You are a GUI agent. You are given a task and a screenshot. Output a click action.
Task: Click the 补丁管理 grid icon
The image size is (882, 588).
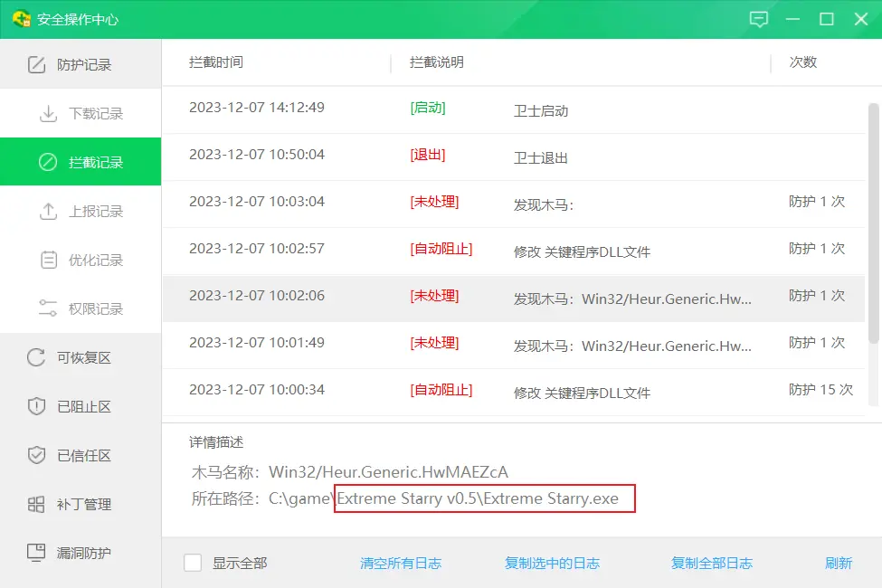coord(36,504)
